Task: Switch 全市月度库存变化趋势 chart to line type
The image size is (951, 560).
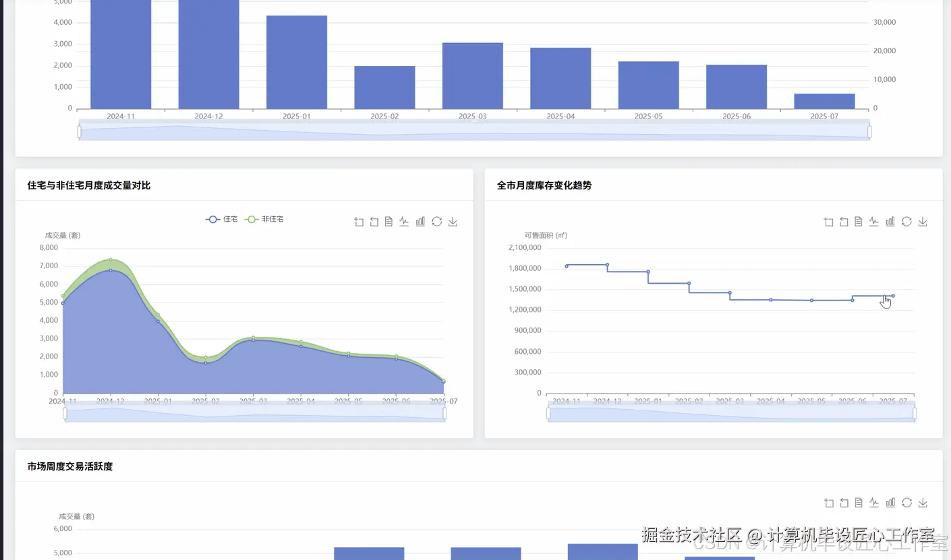Action: [x=874, y=222]
